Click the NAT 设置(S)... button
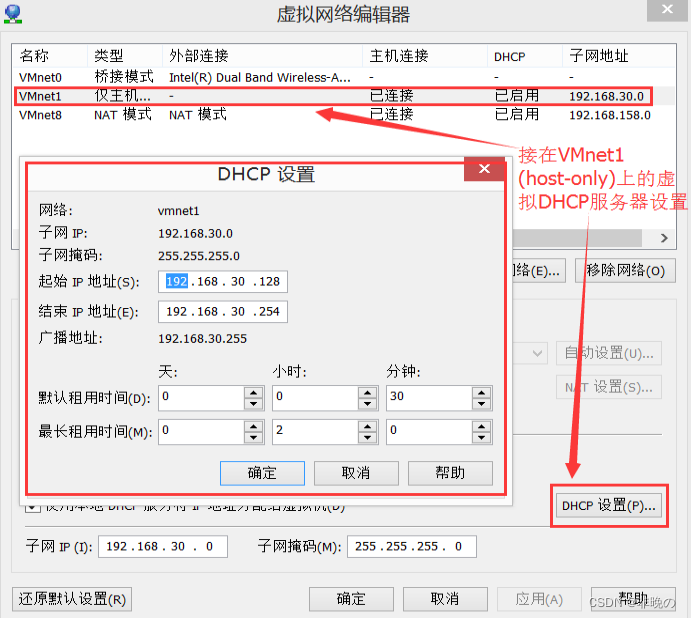The image size is (691, 618). click(x=609, y=387)
